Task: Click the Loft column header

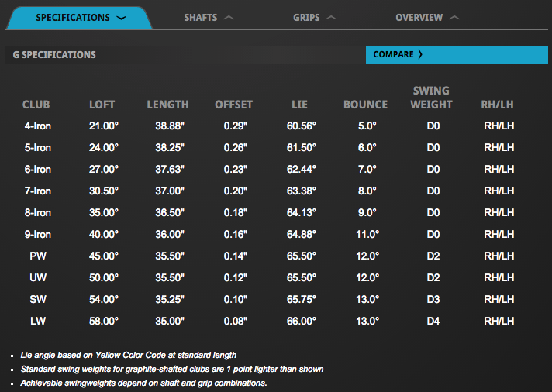Action: tap(103, 105)
